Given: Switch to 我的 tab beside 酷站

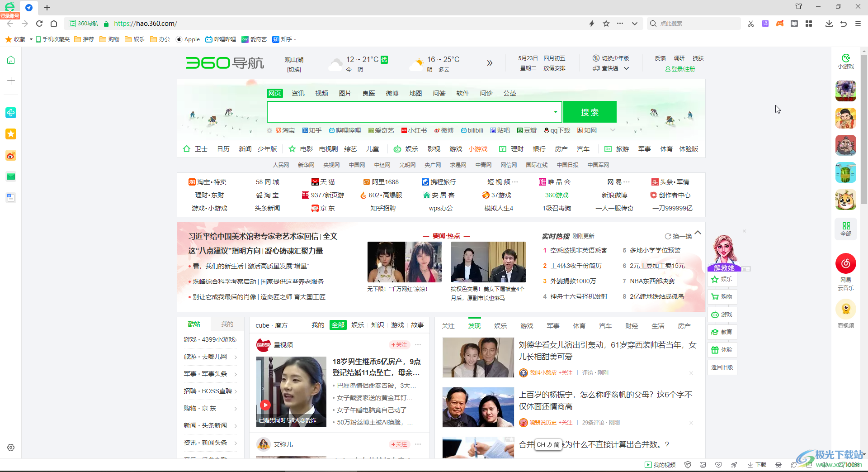Looking at the screenshot, I should (227, 324).
